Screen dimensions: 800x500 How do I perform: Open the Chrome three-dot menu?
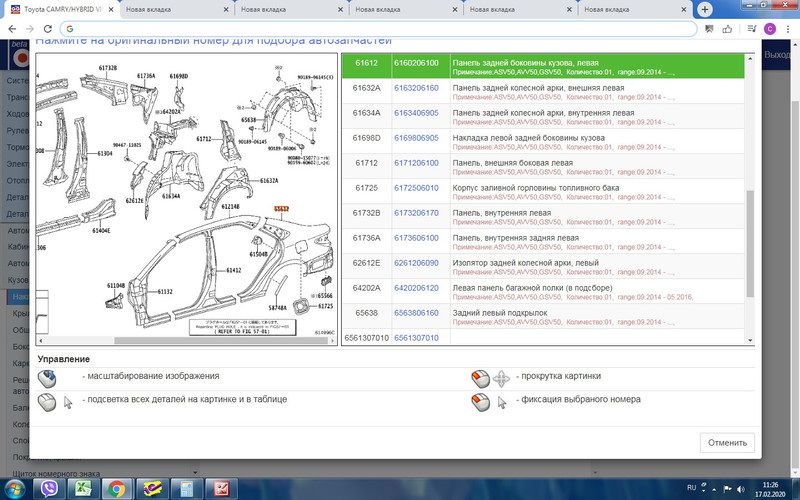click(787, 29)
